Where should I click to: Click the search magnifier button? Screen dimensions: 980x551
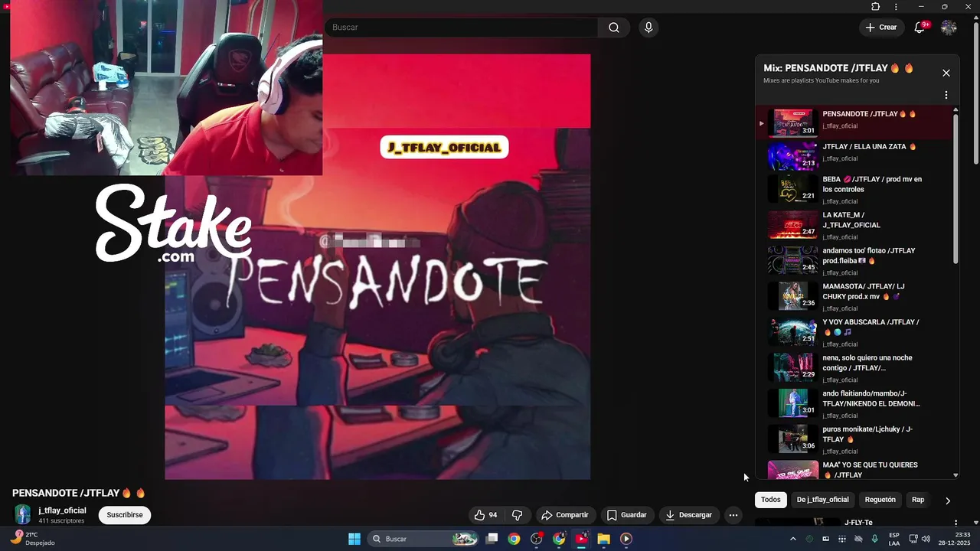tap(614, 28)
